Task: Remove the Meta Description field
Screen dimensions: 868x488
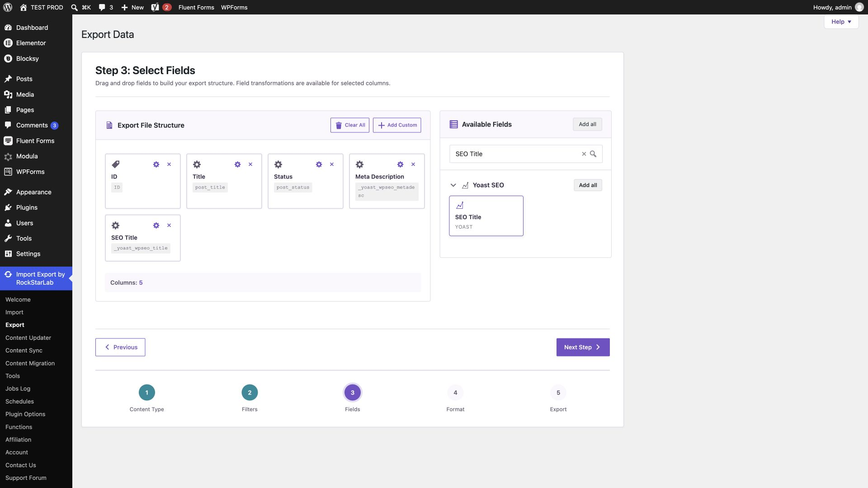Action: (x=413, y=164)
